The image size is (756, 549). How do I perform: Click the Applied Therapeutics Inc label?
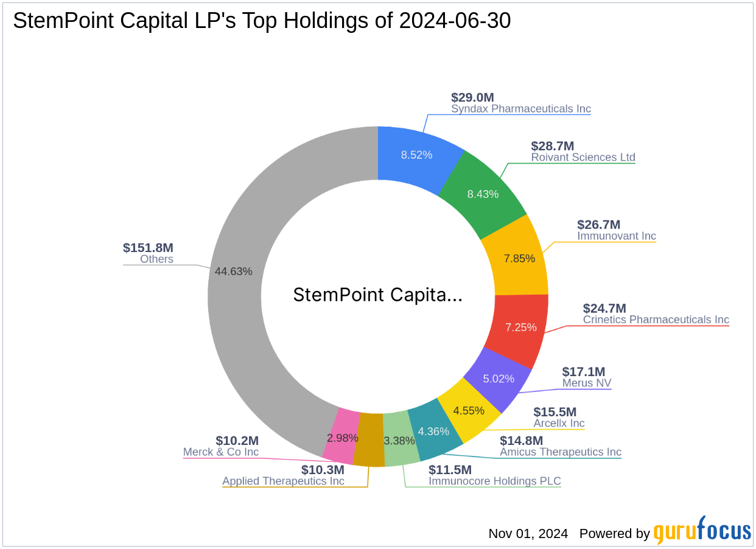click(283, 481)
